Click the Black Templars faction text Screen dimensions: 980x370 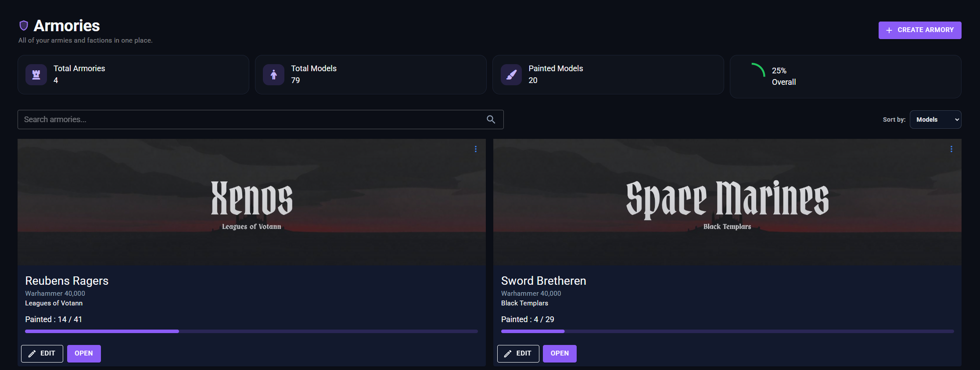click(x=524, y=303)
